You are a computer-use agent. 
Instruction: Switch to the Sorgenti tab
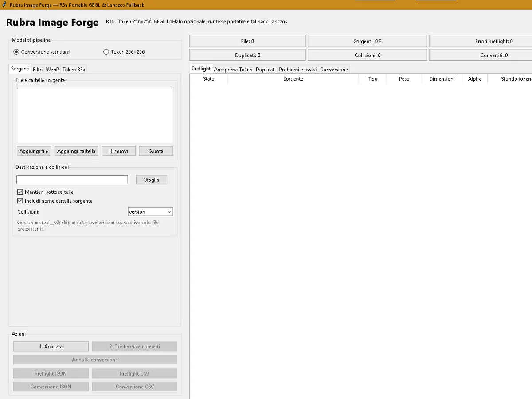point(20,69)
